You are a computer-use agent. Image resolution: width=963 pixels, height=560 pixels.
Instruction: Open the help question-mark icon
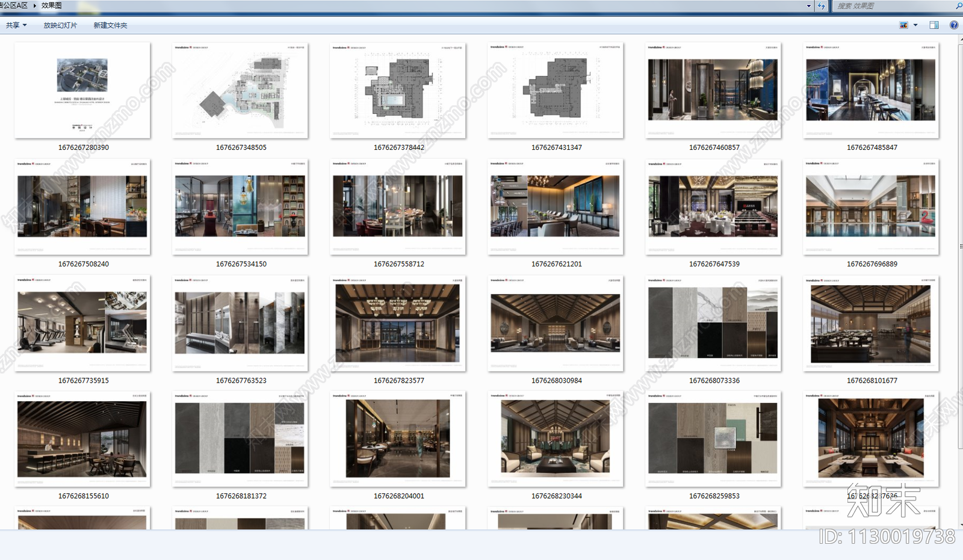click(954, 25)
